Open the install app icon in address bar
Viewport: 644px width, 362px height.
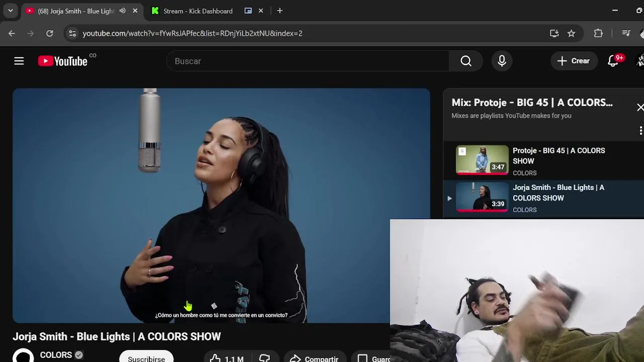coord(554,33)
